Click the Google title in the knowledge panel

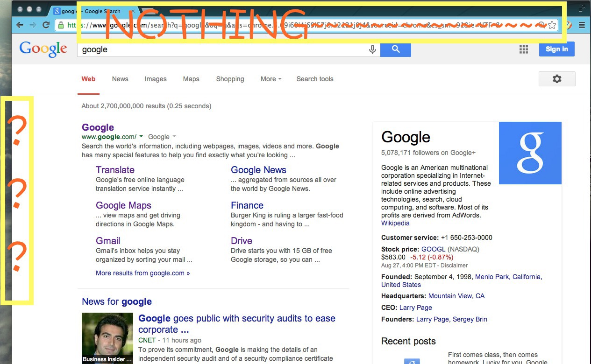click(x=406, y=137)
